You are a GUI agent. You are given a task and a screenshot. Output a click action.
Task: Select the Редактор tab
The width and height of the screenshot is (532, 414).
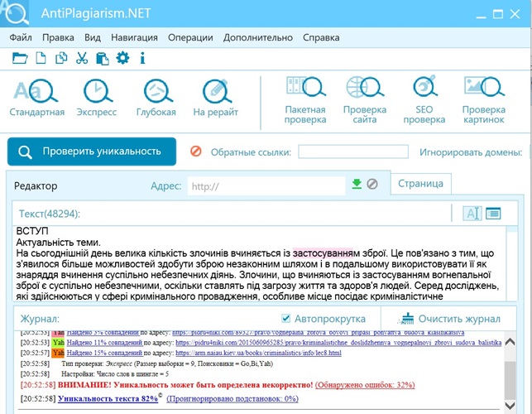click(x=36, y=185)
